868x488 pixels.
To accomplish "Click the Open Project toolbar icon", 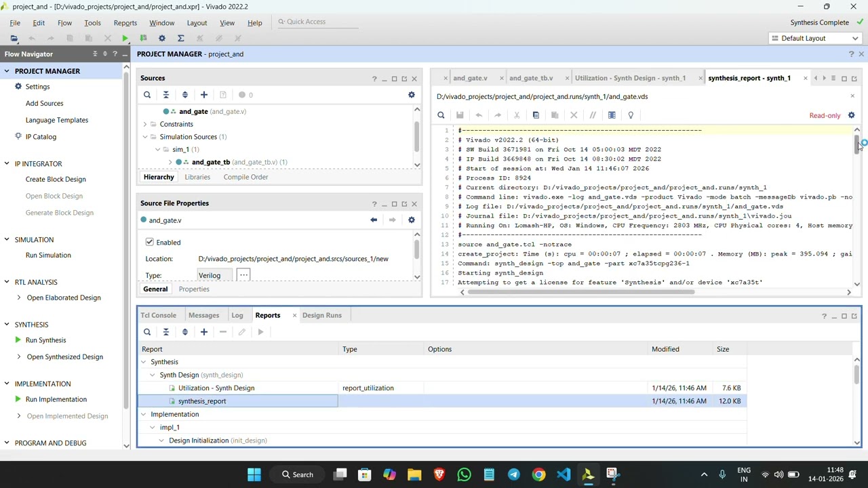I will click(14, 38).
